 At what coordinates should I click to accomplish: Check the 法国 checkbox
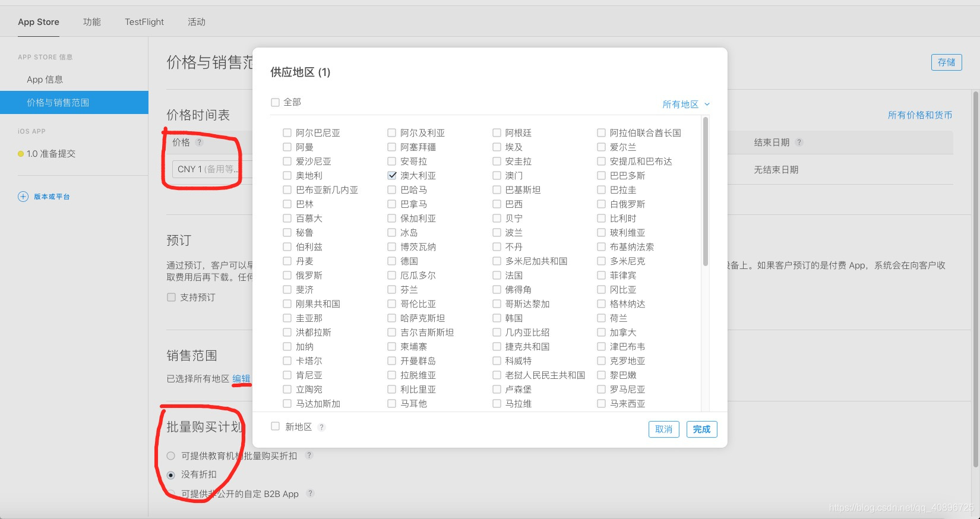(x=497, y=275)
